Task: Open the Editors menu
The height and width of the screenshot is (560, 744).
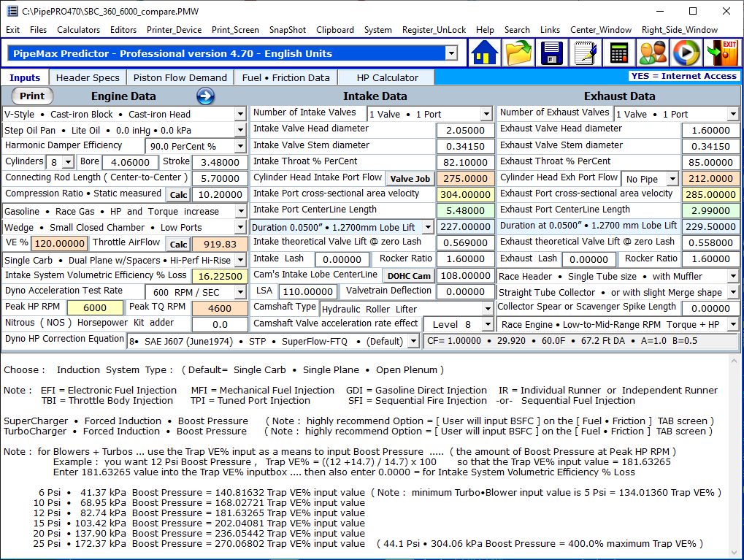Action: coord(123,30)
